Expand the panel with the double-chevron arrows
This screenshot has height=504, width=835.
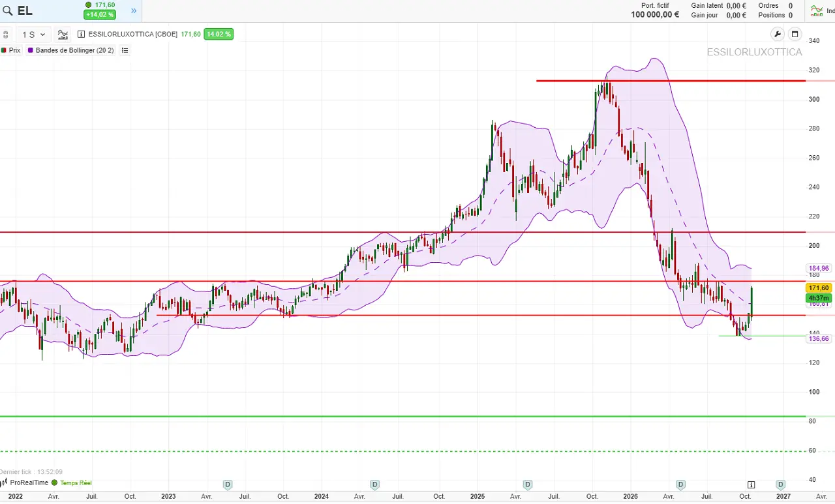(x=134, y=10)
